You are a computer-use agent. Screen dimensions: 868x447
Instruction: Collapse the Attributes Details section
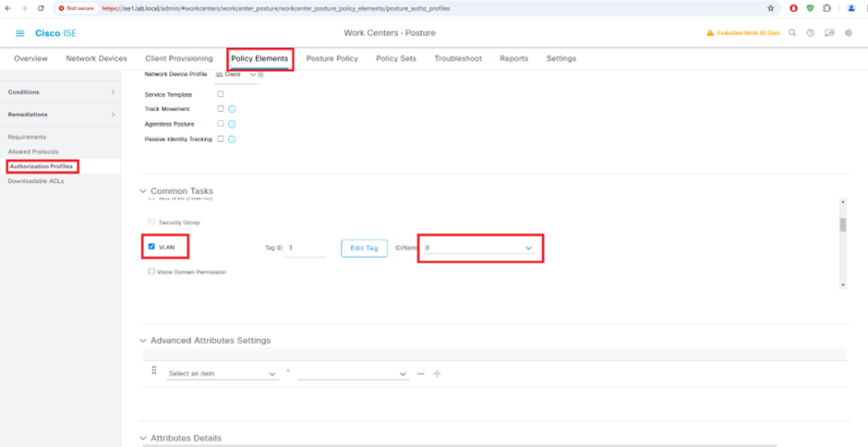pos(143,438)
